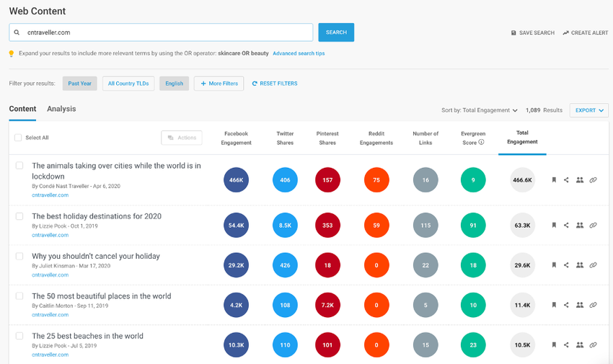The image size is (613, 364).
Task: Bookmark Why you shouldn't cancel your holiday
Action: tap(554, 265)
